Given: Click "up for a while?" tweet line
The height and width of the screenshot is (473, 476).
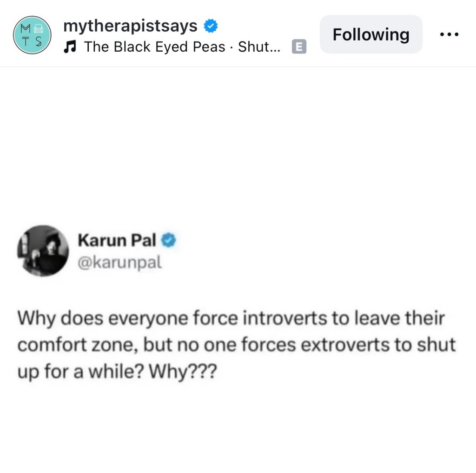Looking at the screenshot, I should [80, 372].
